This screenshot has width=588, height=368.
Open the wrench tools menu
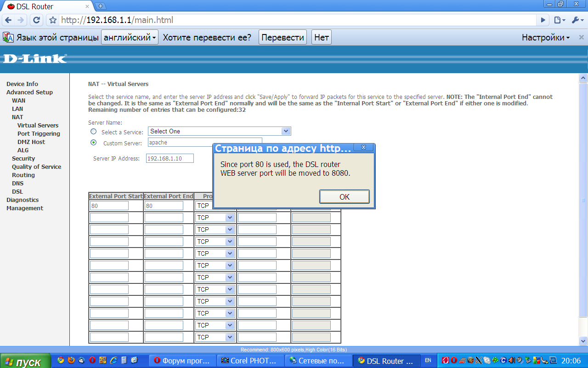(577, 20)
